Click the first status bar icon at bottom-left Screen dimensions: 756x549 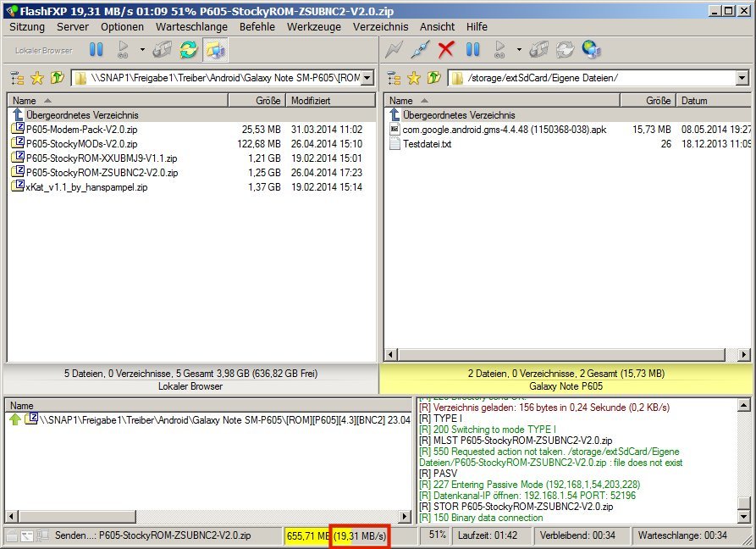point(12,535)
